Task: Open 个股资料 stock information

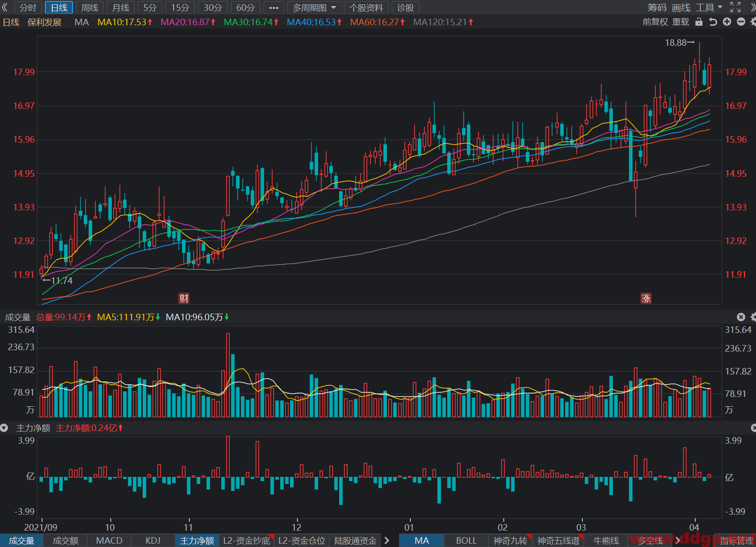Action: coord(366,7)
